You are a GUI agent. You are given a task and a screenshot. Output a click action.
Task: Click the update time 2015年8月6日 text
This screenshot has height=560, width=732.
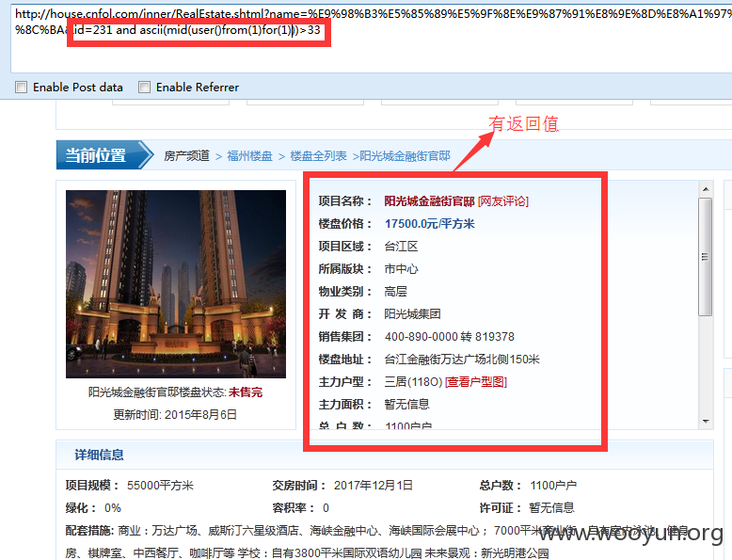(200, 415)
